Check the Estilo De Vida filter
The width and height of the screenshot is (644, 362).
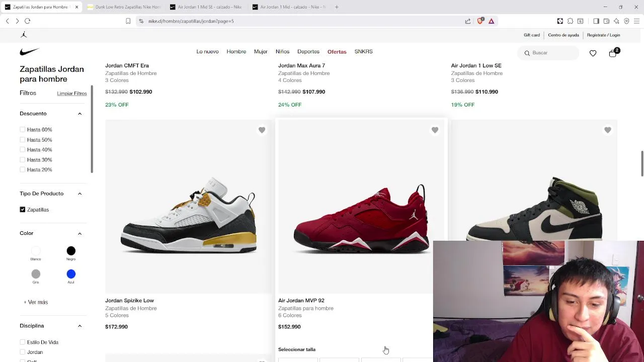(23, 342)
